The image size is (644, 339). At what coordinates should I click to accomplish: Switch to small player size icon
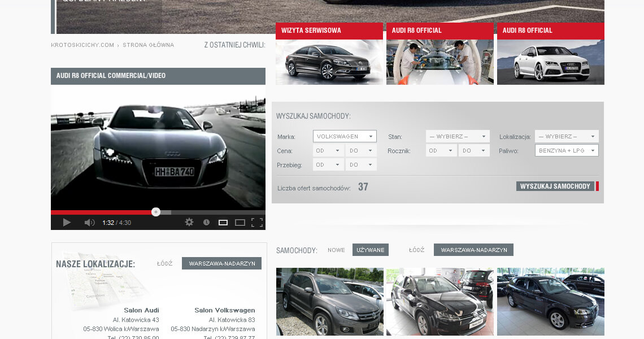coord(223,223)
